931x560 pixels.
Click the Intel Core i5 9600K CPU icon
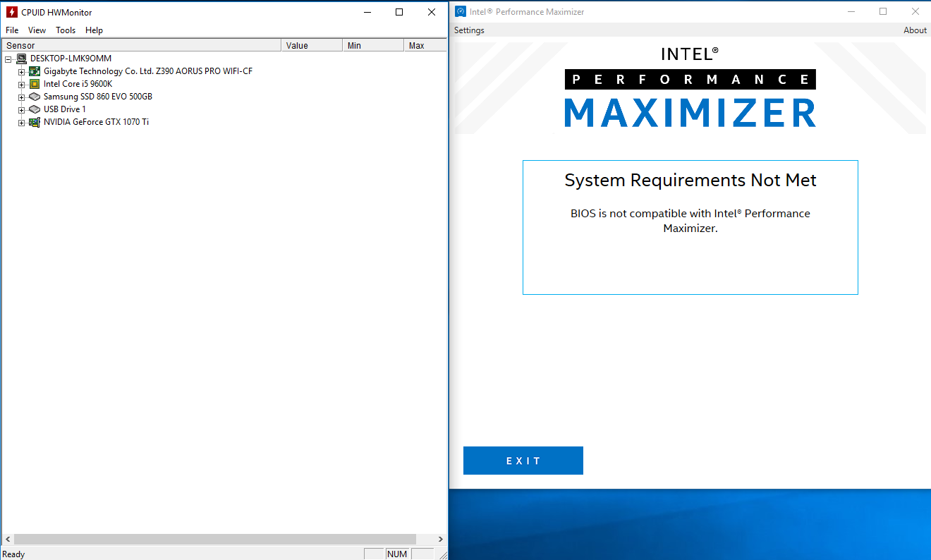(x=34, y=83)
